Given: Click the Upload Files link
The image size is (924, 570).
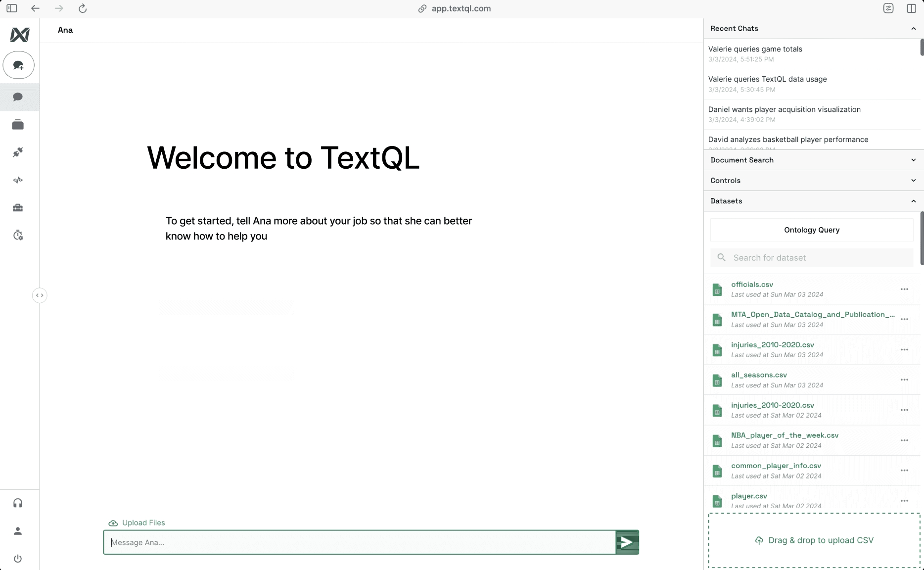Looking at the screenshot, I should [x=143, y=523].
